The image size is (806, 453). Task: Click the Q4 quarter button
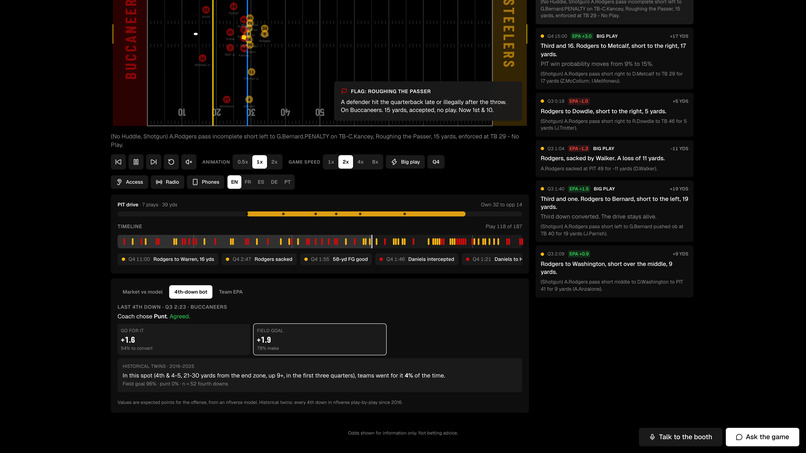tap(436, 162)
